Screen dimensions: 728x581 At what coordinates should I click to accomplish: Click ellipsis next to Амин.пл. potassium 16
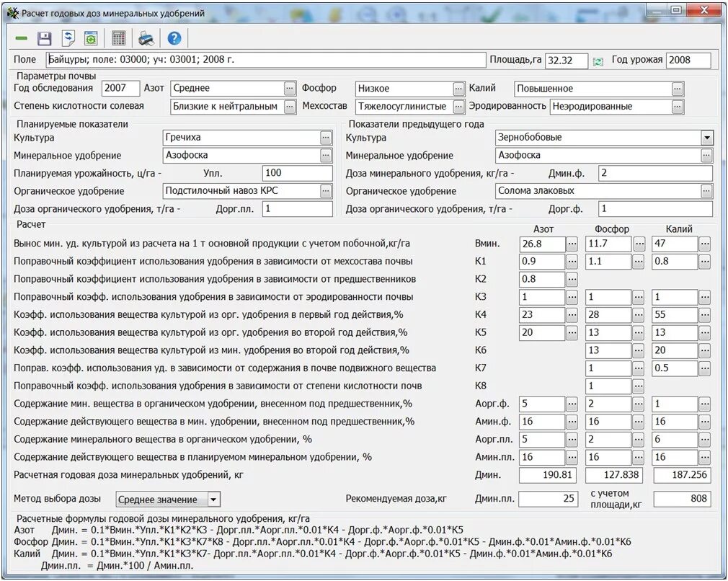click(x=705, y=458)
